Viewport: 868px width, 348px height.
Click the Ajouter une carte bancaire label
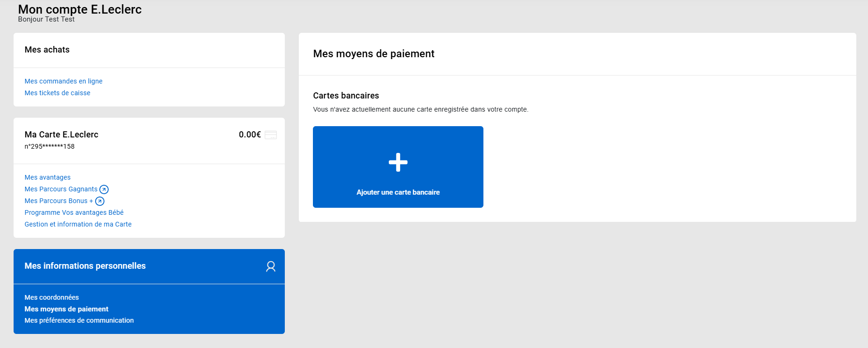398,192
